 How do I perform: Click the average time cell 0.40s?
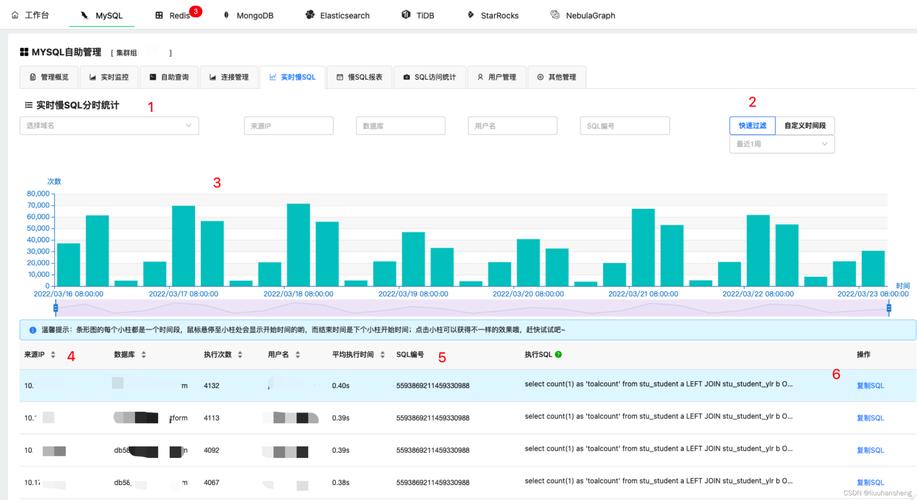(x=340, y=385)
